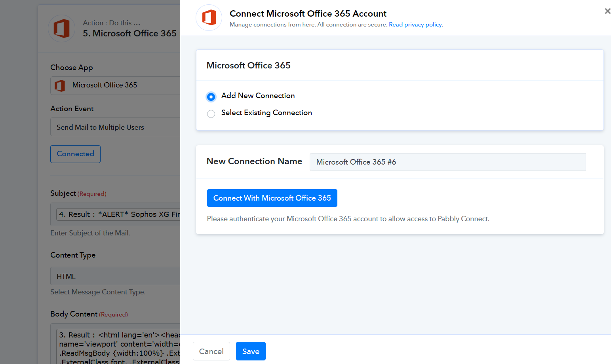
Task: Click Connect With Microsoft Office 365 button
Action: click(x=272, y=198)
